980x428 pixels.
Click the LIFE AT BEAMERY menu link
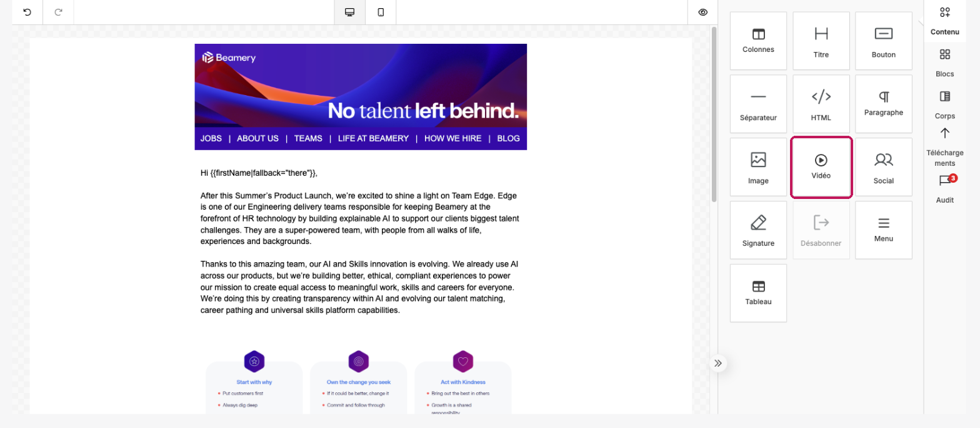point(373,138)
